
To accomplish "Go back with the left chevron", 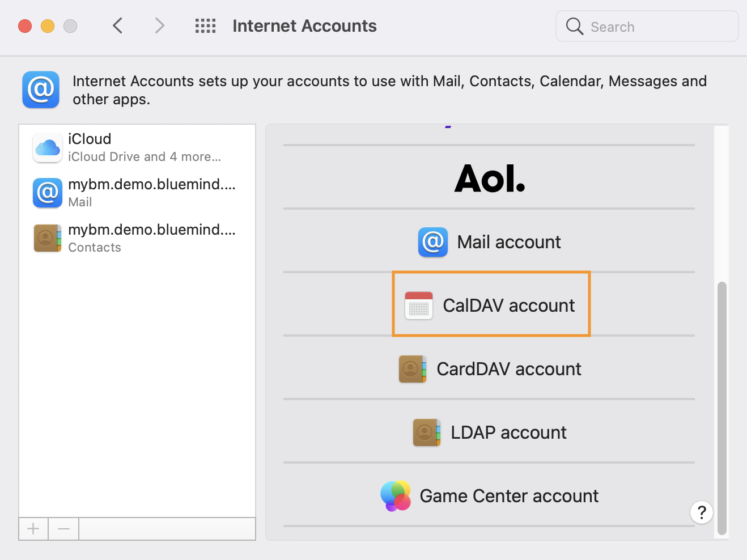I will [118, 26].
